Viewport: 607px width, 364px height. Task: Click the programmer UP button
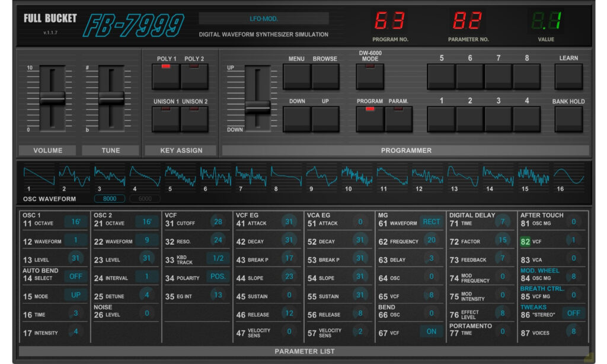tap(325, 119)
